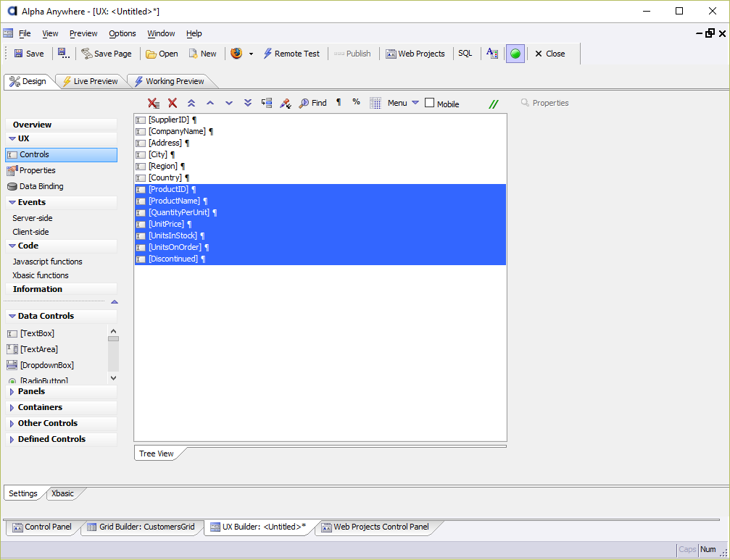Enable the Mobile checkbox
The height and width of the screenshot is (560, 730).
[x=430, y=103]
